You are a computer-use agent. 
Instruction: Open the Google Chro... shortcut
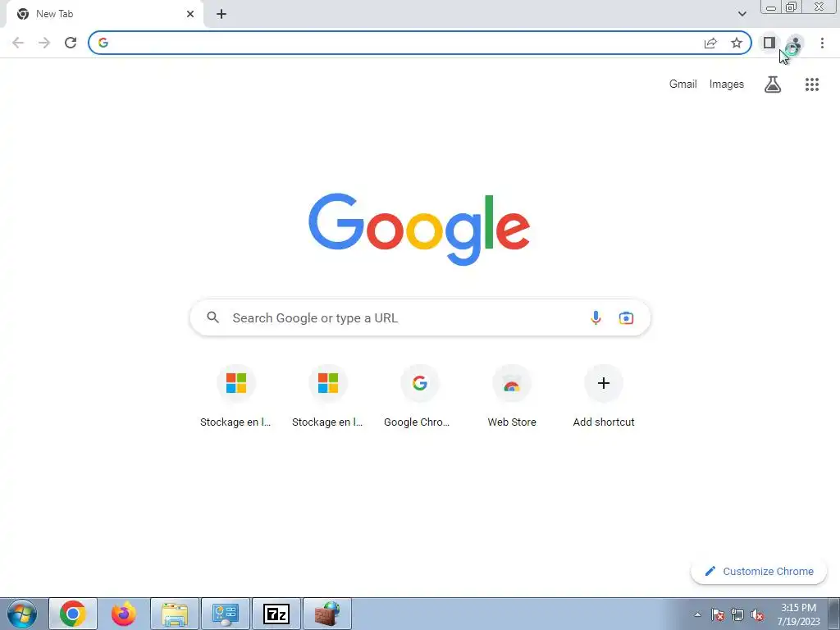coord(419,396)
